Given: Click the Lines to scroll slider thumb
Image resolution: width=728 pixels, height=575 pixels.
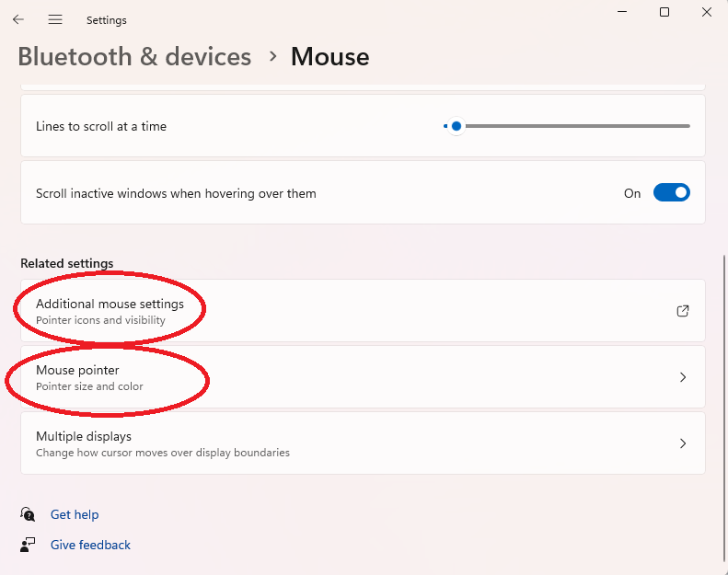Looking at the screenshot, I should [456, 126].
